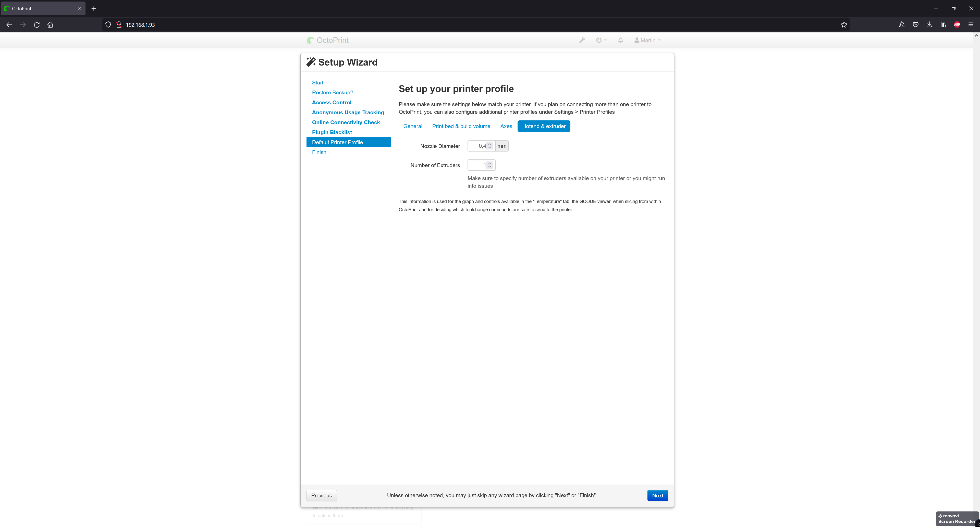The width and height of the screenshot is (980, 527).
Task: Open Anonymous Usage Tracking step
Action: [x=348, y=112]
